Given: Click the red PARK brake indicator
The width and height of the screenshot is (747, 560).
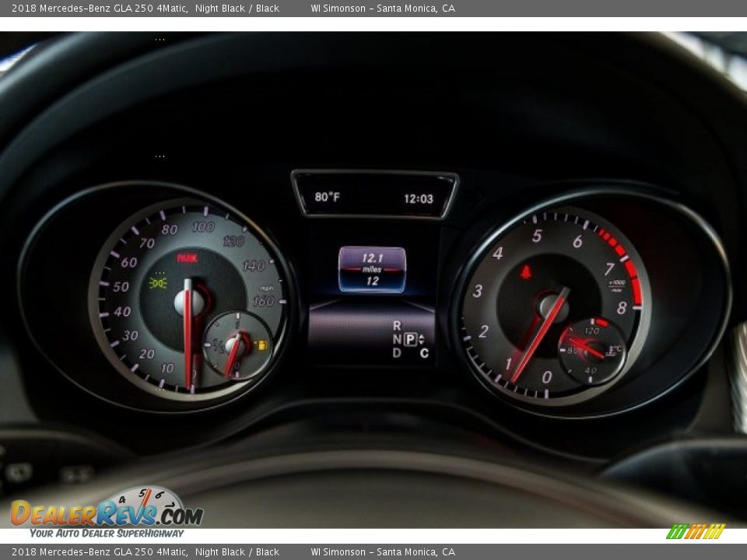Looking at the screenshot, I should (x=187, y=258).
